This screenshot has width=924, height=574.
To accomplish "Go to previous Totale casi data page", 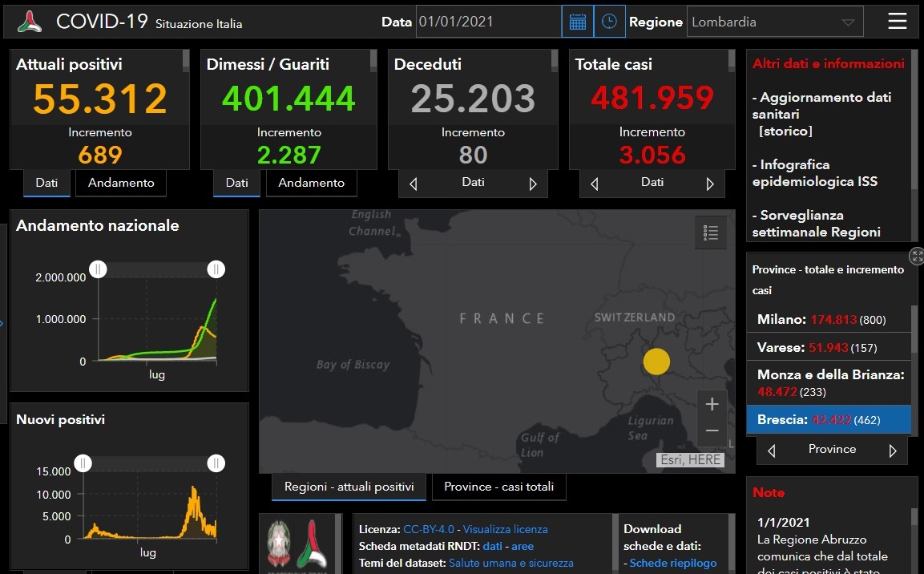I will [x=594, y=184].
